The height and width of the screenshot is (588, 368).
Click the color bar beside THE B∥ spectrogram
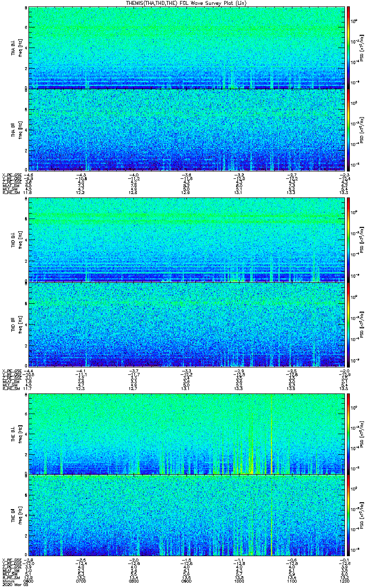tap(348, 515)
